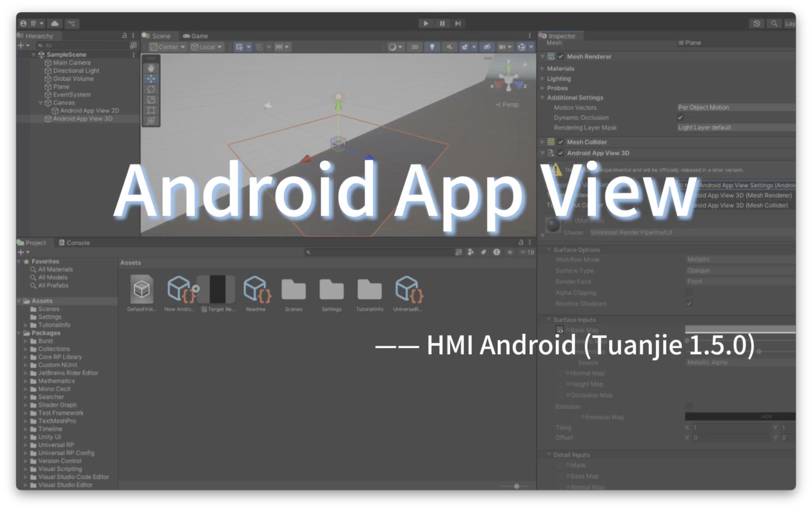Open undo history clock icon
The width and height of the screenshot is (812, 510).
[756, 23]
